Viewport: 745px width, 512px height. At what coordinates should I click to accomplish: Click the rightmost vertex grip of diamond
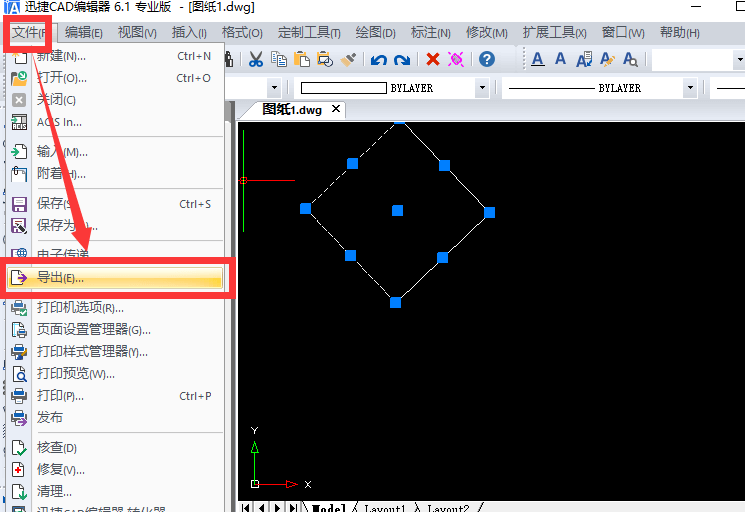[x=489, y=212]
